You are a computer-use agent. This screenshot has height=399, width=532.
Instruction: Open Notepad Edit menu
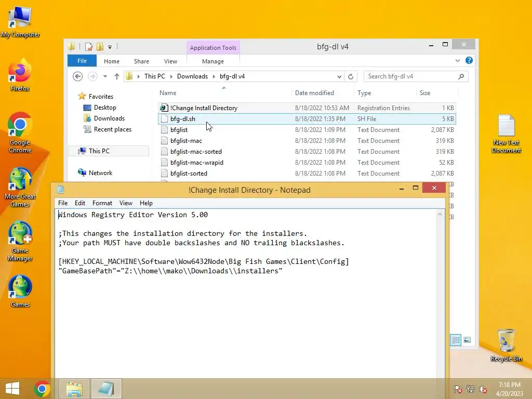click(x=79, y=203)
